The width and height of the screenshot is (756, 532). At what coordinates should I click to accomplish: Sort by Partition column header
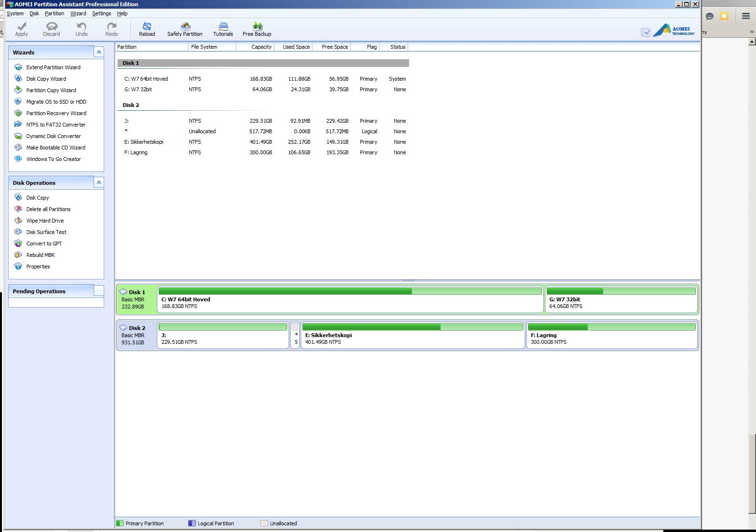[x=151, y=47]
